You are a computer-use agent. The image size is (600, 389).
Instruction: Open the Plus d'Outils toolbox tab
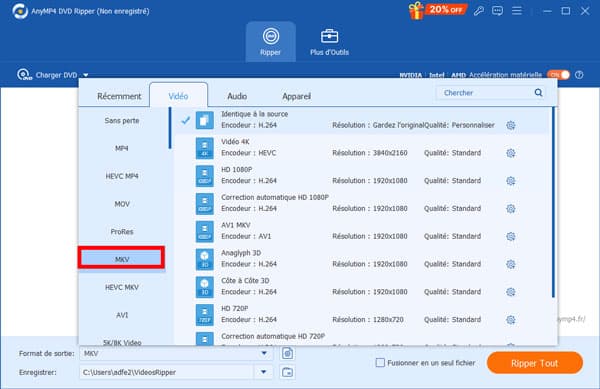click(329, 42)
